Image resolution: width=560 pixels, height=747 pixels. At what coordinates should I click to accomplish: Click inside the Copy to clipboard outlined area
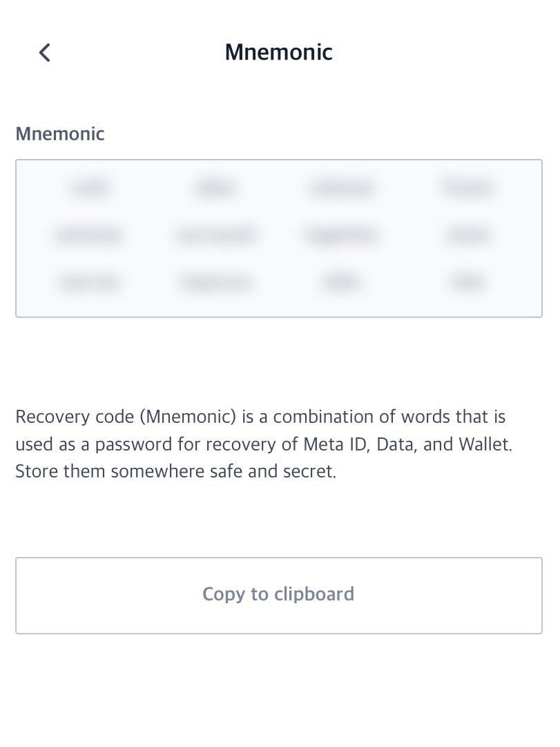click(x=278, y=595)
